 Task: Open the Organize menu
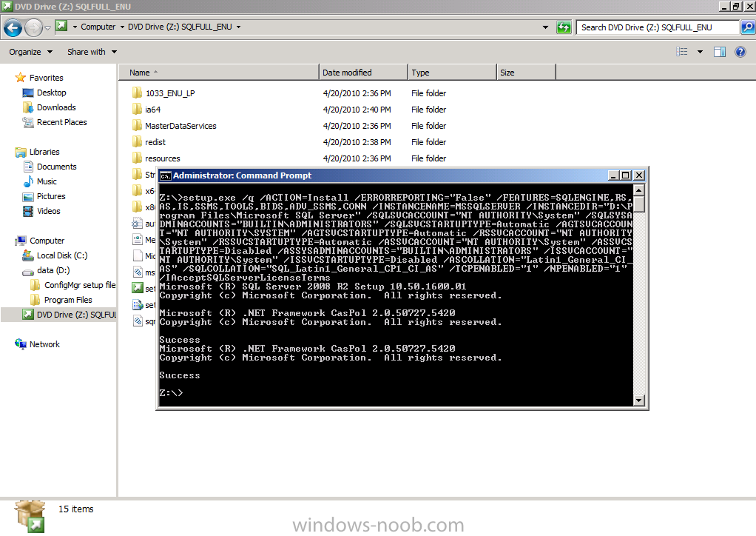coord(30,52)
